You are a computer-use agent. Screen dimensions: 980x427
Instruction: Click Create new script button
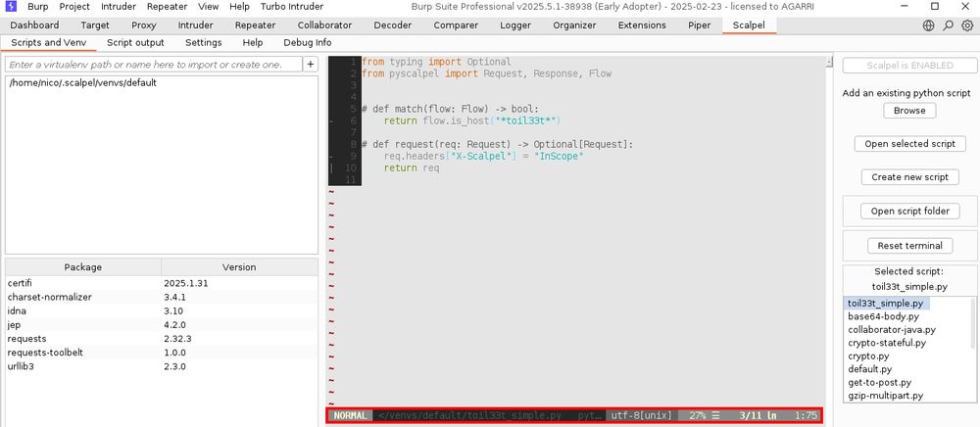pyautogui.click(x=909, y=176)
